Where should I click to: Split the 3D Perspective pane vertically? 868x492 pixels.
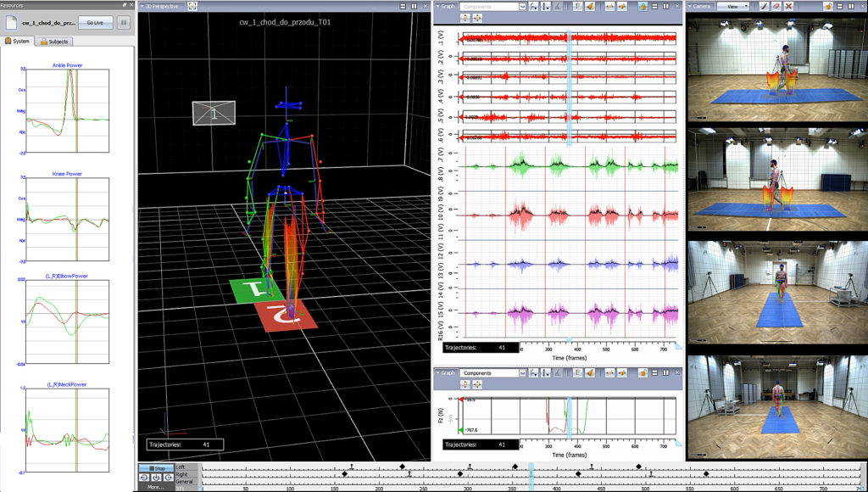click(414, 6)
